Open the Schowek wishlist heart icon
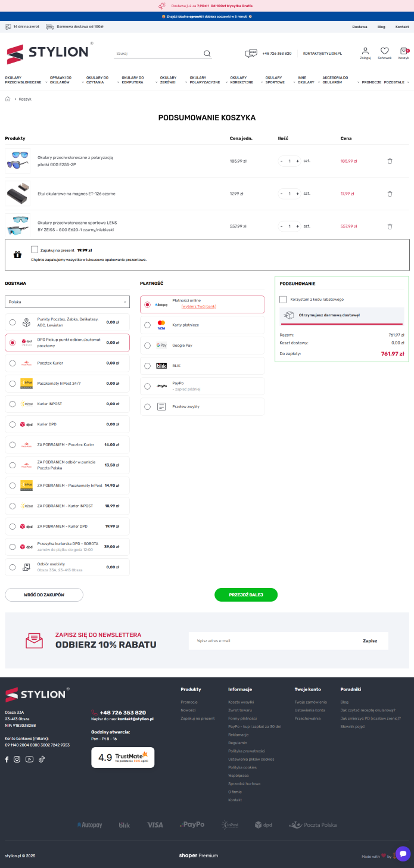Viewport: 414px width, 868px height. (384, 51)
